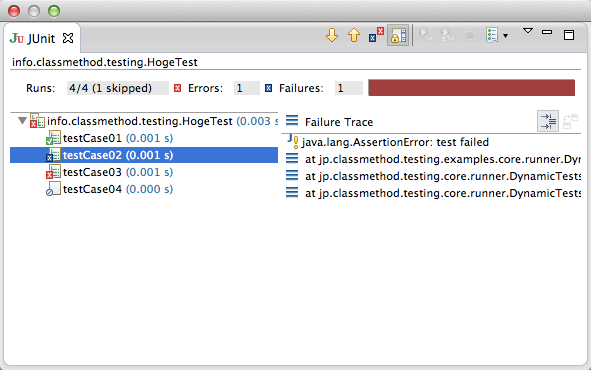Screen dimensions: 591x370
Task: Toggle the Scroll Lock button
Action: 398,35
